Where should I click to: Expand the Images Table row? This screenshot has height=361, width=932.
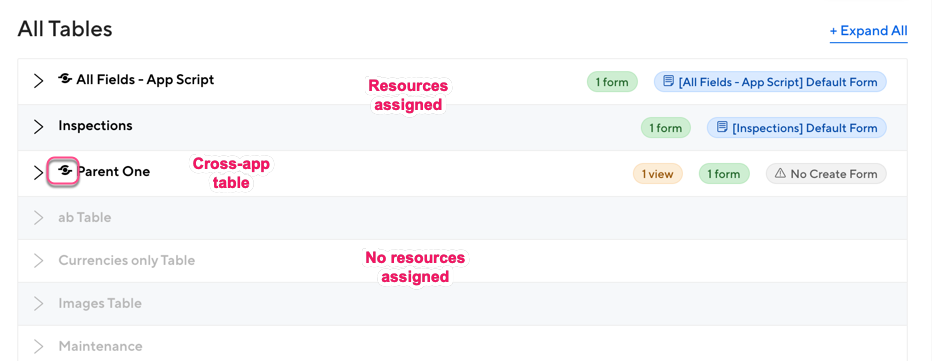pyautogui.click(x=39, y=303)
